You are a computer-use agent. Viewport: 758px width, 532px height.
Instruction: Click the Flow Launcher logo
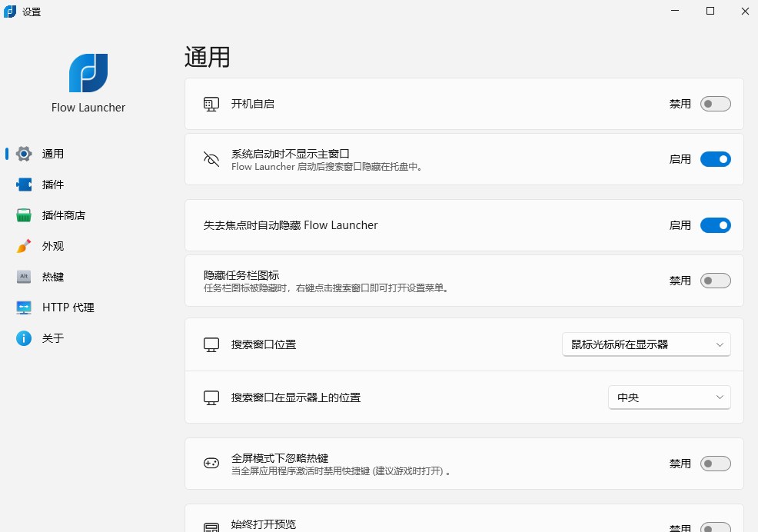pos(88,72)
